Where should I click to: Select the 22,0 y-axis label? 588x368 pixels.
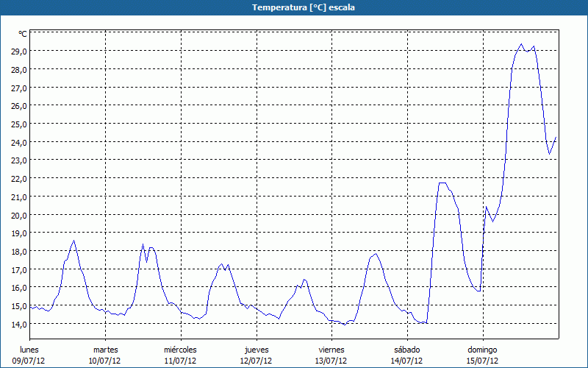point(19,179)
